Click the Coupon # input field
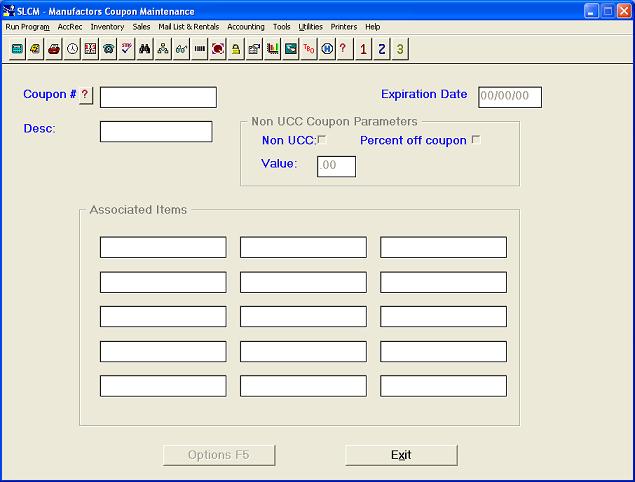The height and width of the screenshot is (482, 635). 158,97
